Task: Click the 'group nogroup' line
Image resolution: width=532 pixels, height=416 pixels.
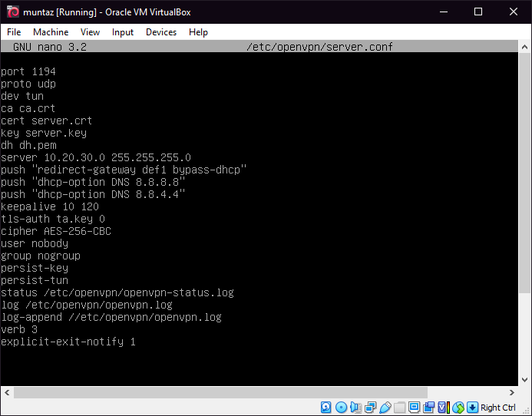Action: [41, 256]
